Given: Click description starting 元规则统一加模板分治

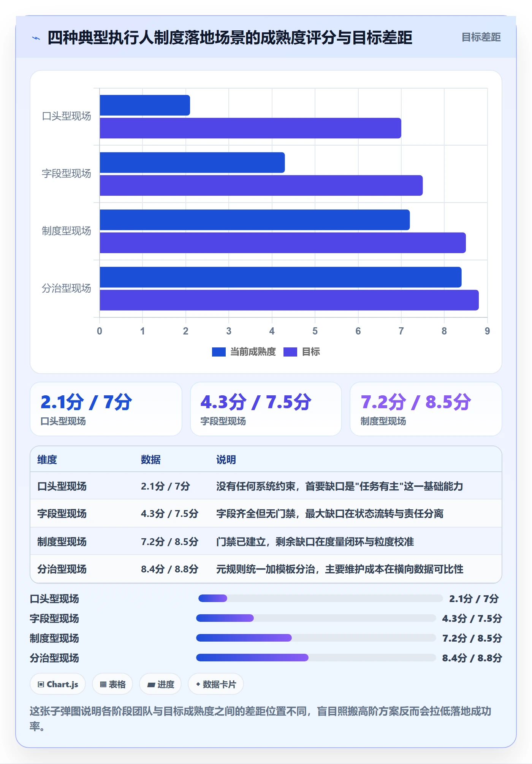Looking at the screenshot, I should click(340, 569).
